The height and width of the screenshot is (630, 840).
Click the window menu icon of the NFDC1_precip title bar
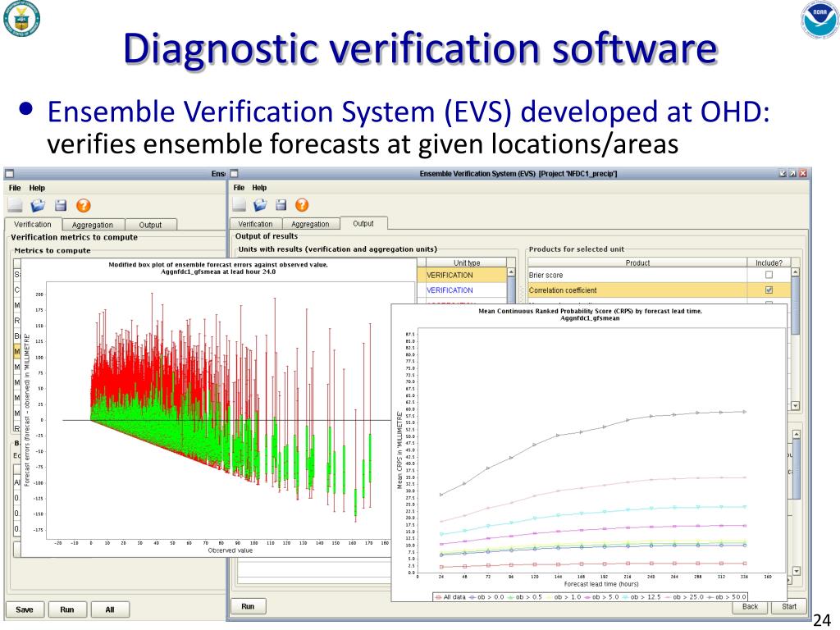click(234, 174)
